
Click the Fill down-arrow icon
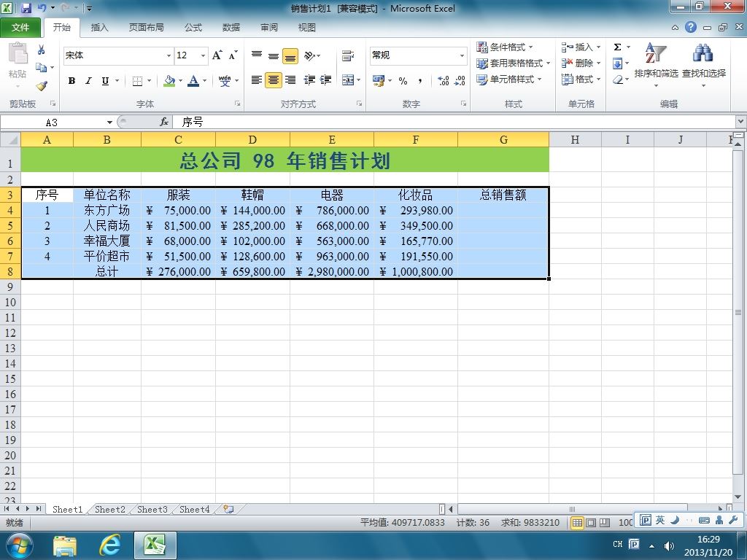click(617, 63)
